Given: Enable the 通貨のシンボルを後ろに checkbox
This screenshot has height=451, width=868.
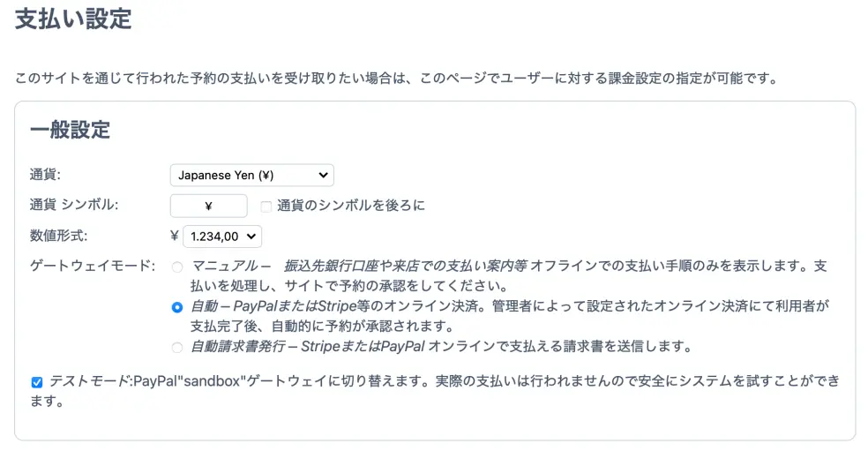Looking at the screenshot, I should [x=266, y=207].
